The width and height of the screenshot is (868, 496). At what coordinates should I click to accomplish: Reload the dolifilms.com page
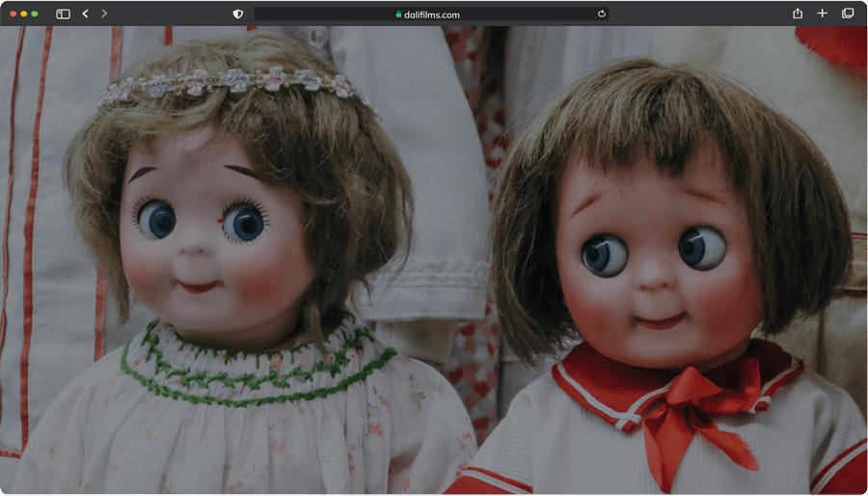[602, 14]
